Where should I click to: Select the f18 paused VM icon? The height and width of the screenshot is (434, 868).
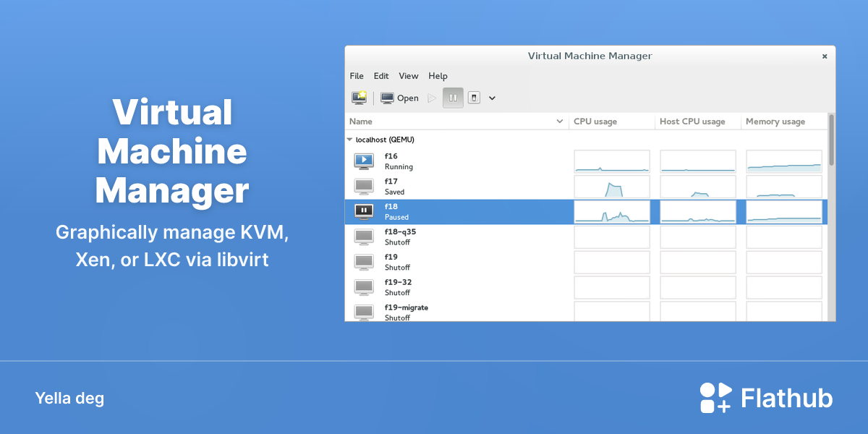point(364,211)
